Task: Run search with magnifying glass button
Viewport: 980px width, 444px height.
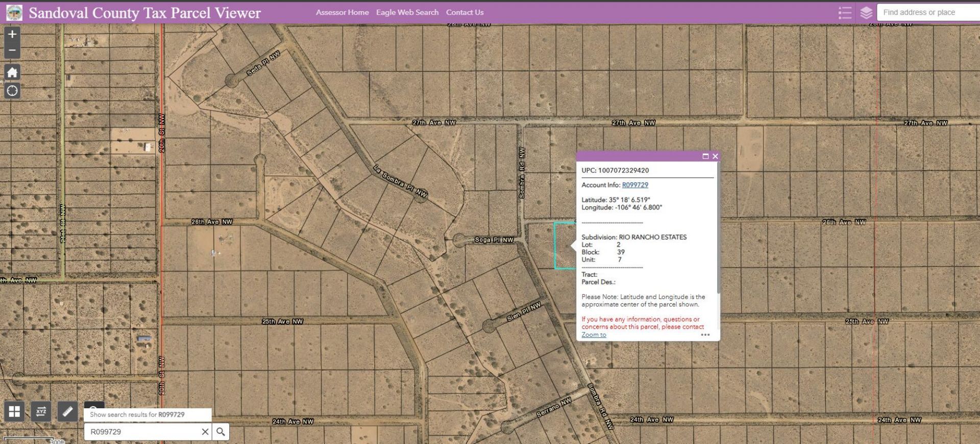Action: (220, 432)
